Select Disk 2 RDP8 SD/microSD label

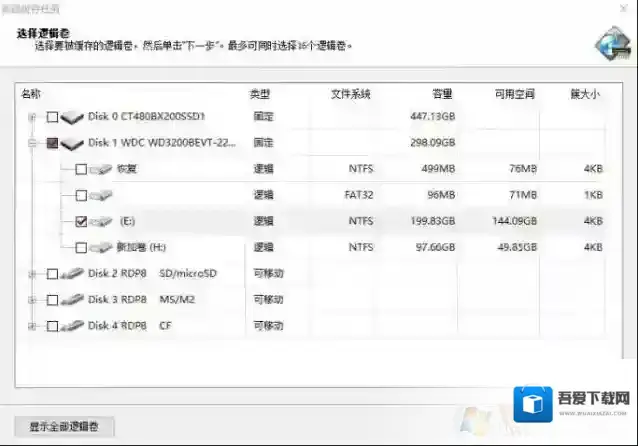pos(152,273)
